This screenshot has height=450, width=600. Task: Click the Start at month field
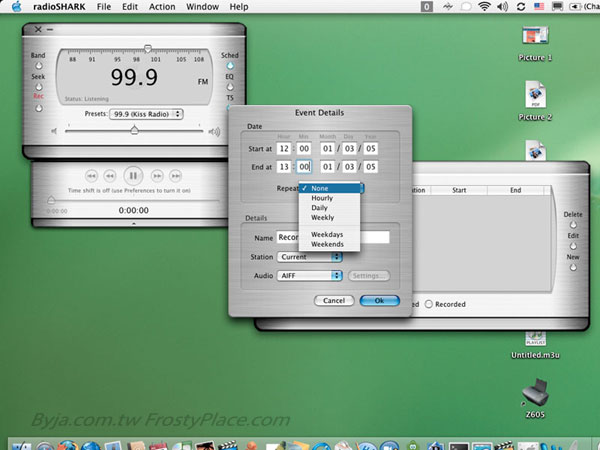328,148
